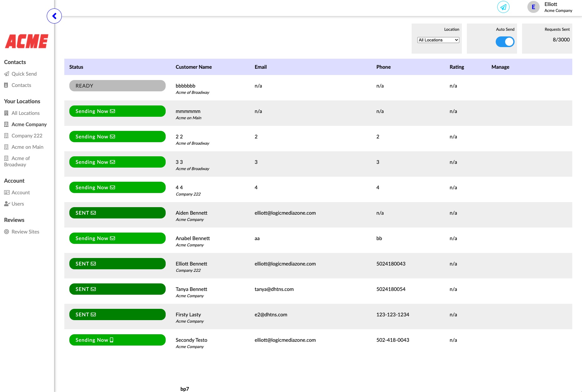Click the Quick Send paper plane sidebar icon
The width and height of the screenshot is (582, 392).
coord(7,74)
